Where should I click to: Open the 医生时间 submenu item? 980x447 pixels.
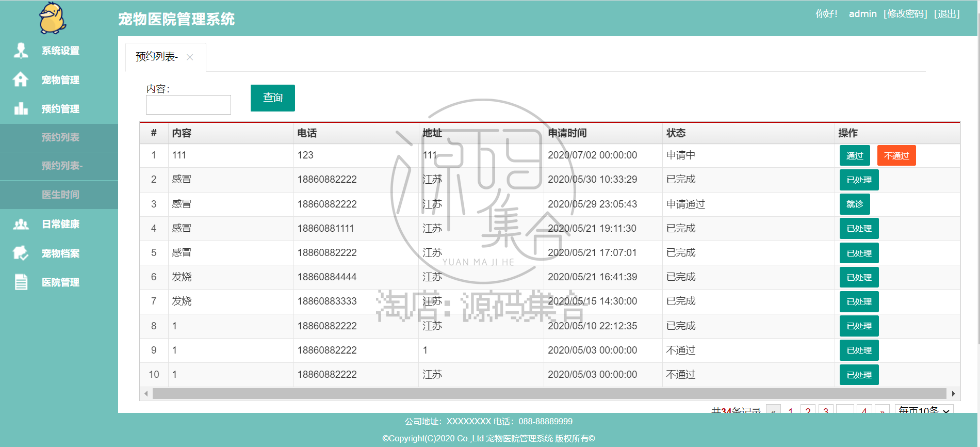pos(59,195)
